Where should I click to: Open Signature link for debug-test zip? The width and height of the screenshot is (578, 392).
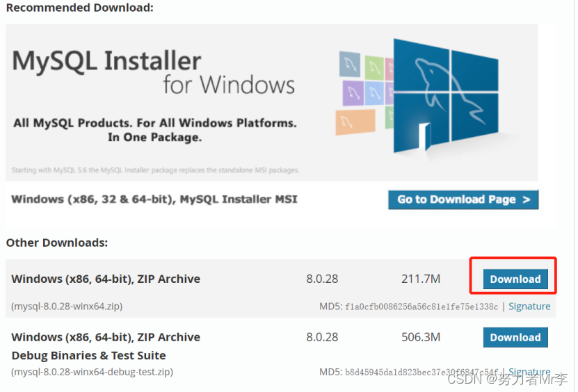pos(529,371)
